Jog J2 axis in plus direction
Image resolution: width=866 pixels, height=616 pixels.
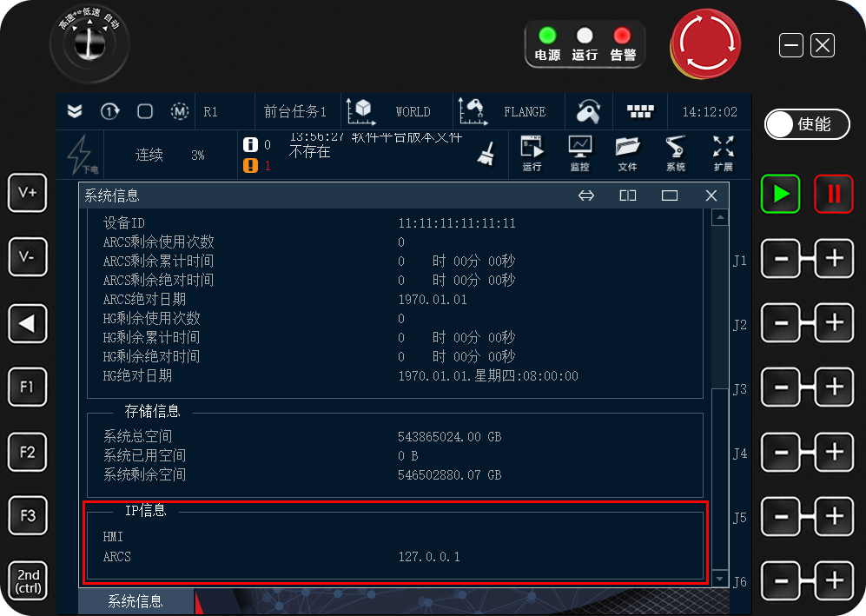835,322
